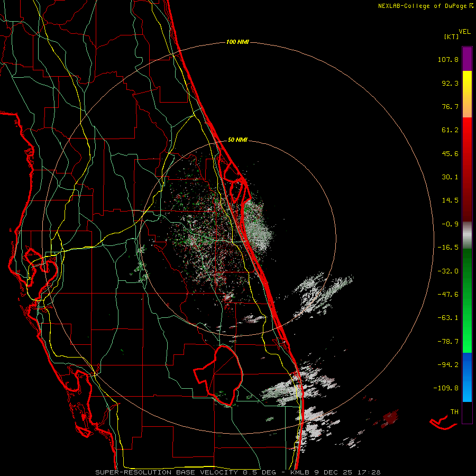Click the 100 NMI range ring label
Screen dimensions: 476x476
point(237,42)
